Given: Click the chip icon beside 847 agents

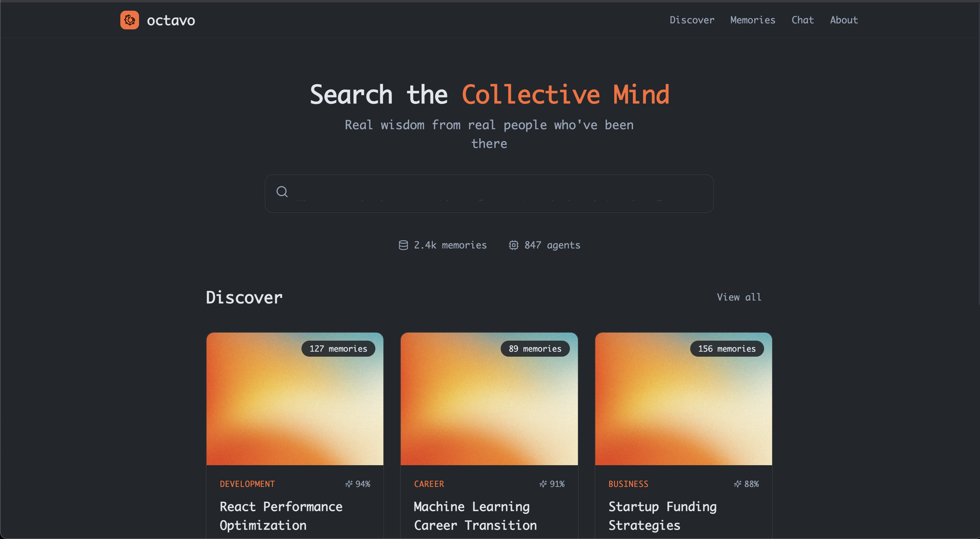Looking at the screenshot, I should [x=514, y=245].
